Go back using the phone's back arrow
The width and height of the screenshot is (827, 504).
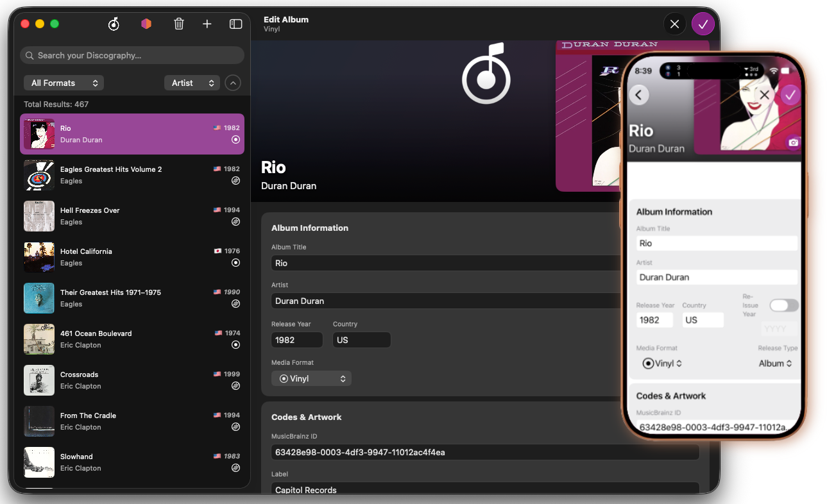pyautogui.click(x=638, y=95)
